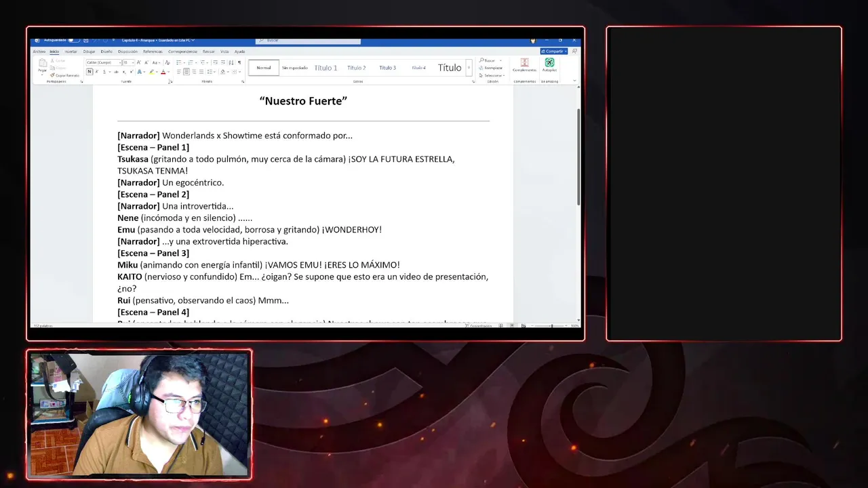Click the Copiar formato paintbrush
Image resolution: width=868 pixels, height=488 pixels.
pyautogui.click(x=52, y=75)
